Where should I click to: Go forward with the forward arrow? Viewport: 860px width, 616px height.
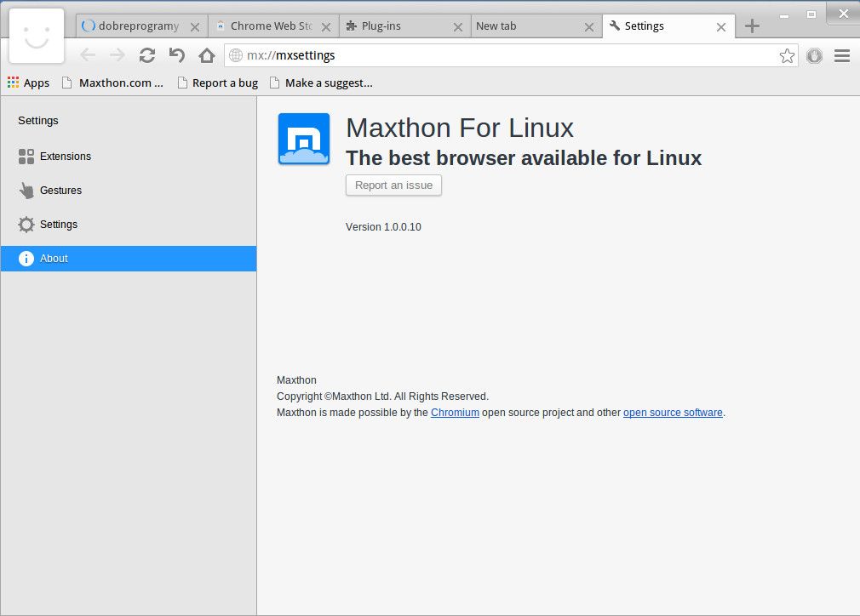tap(117, 55)
